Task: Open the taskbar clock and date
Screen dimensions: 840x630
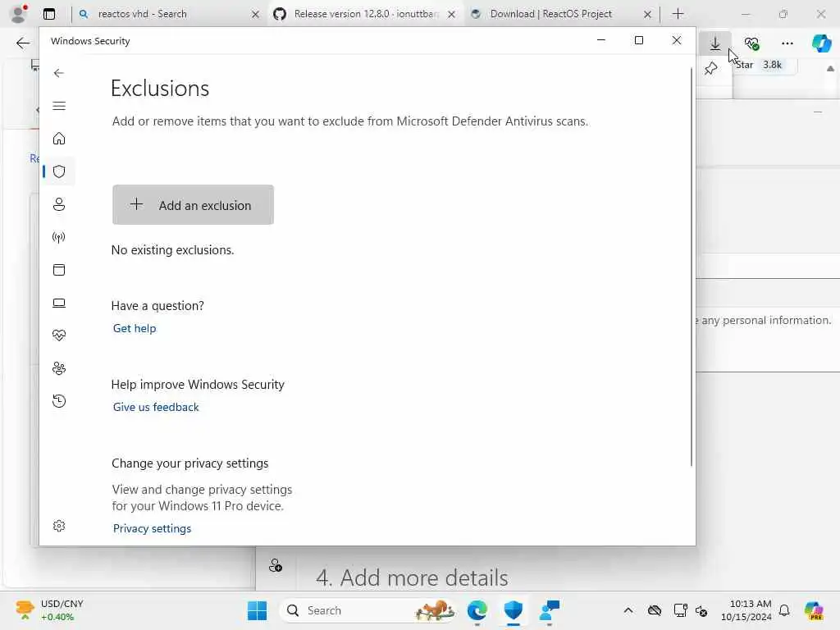Action: pos(746,610)
